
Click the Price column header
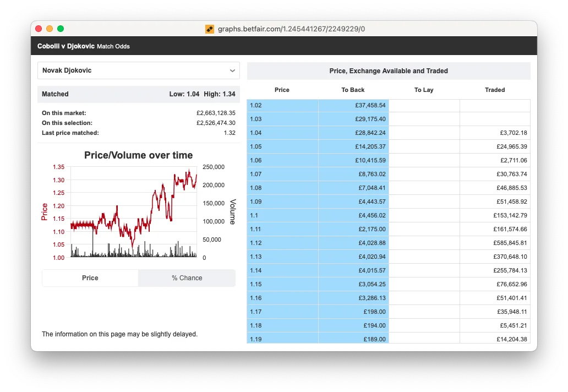pos(282,90)
